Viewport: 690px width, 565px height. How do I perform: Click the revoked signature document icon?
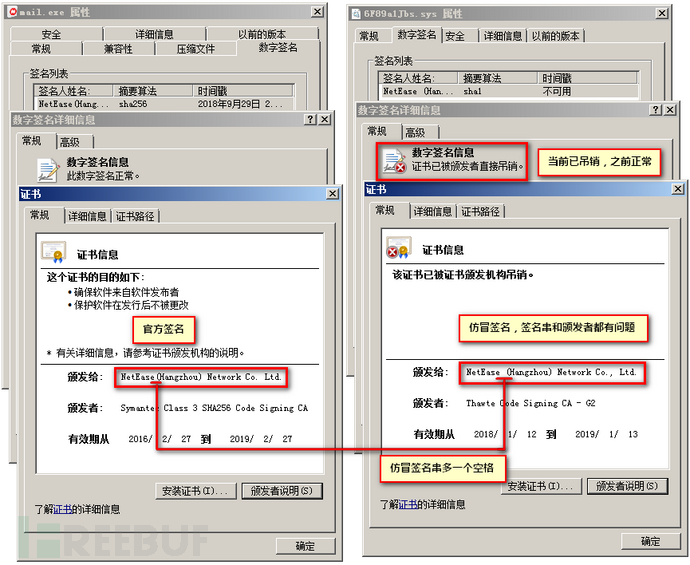[x=394, y=161]
